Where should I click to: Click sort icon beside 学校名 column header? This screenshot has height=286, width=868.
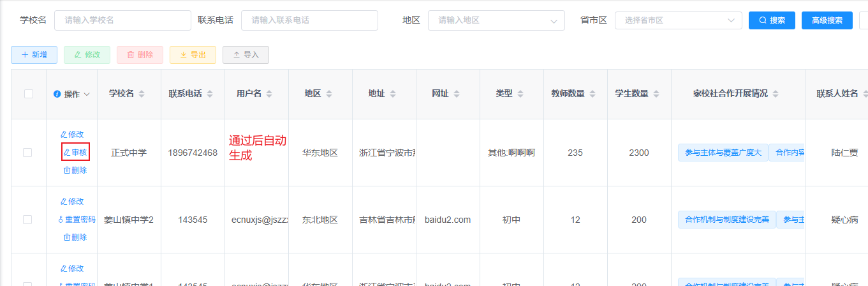(x=142, y=94)
